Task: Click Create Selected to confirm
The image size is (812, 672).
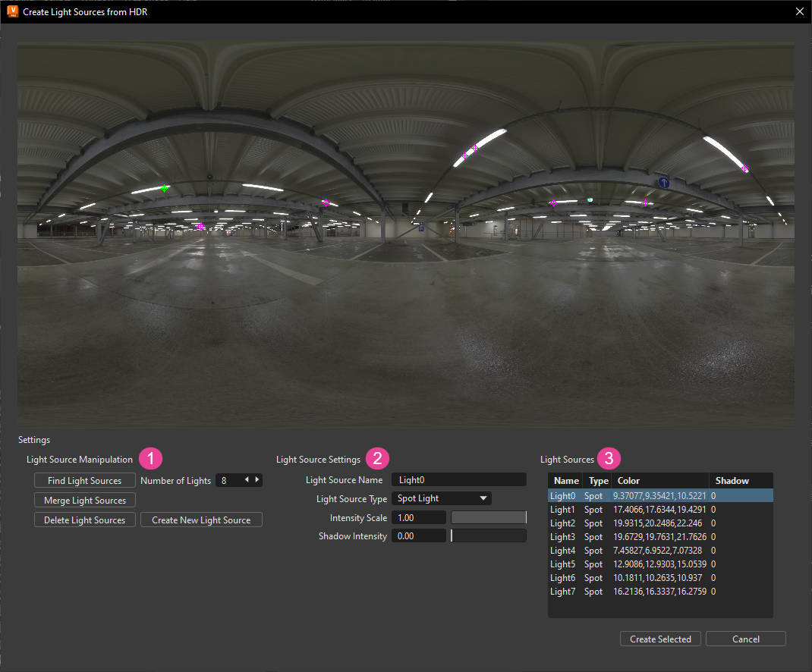Action: (x=659, y=638)
